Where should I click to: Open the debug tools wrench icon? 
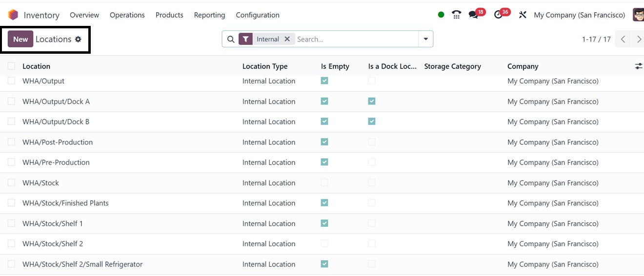tap(523, 15)
